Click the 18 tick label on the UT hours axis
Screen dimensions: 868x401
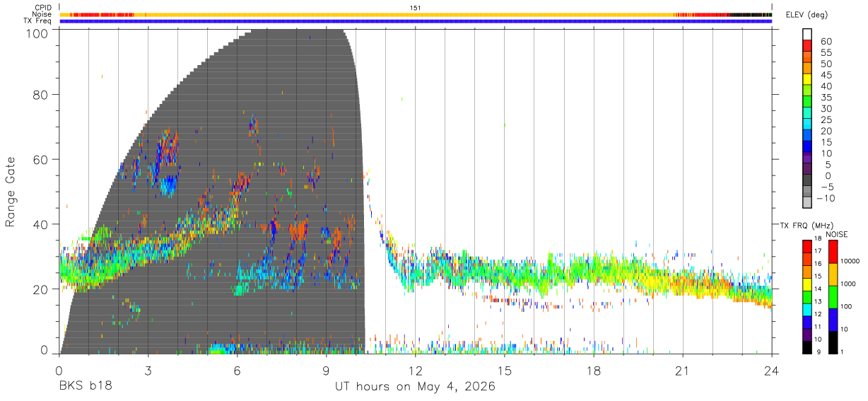[594, 371]
